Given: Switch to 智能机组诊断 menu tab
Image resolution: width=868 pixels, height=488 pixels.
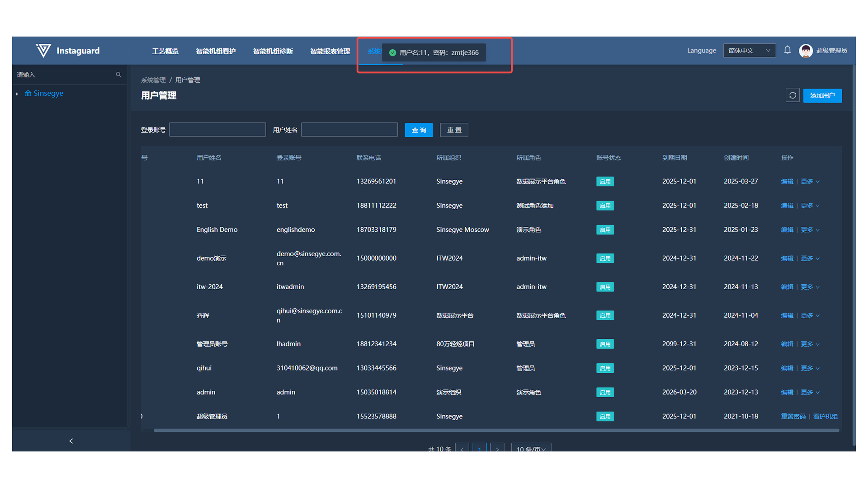Looking at the screenshot, I should pyautogui.click(x=273, y=51).
